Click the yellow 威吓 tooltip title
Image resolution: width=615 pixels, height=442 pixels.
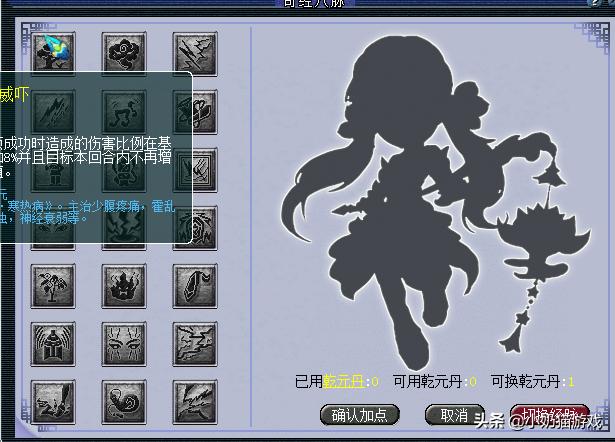click(14, 95)
